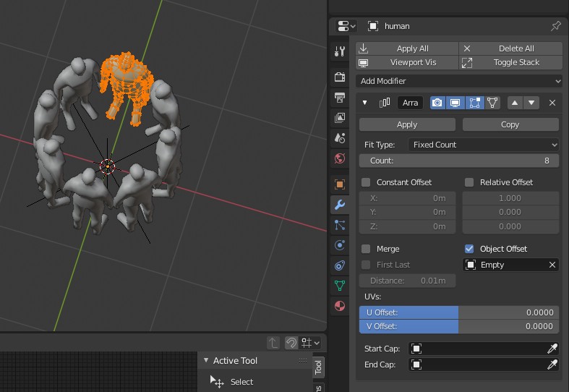Open the Physics properties tab
The image size is (569, 392).
tap(340, 245)
